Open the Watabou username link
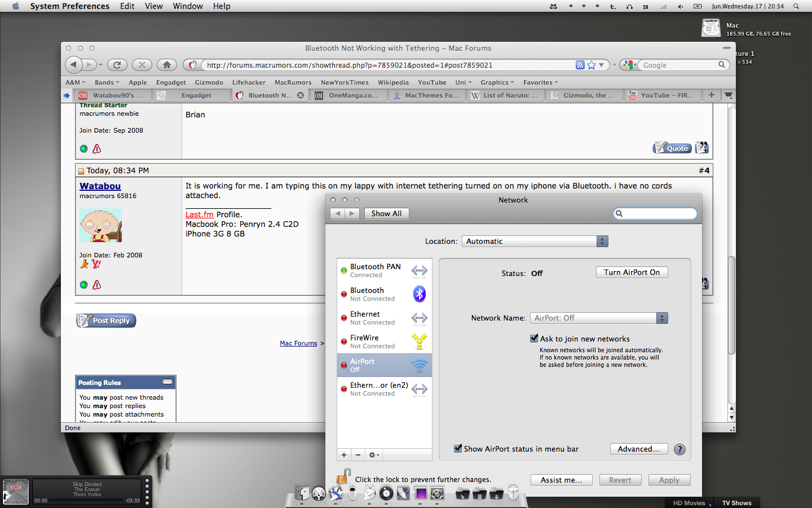 [100, 186]
